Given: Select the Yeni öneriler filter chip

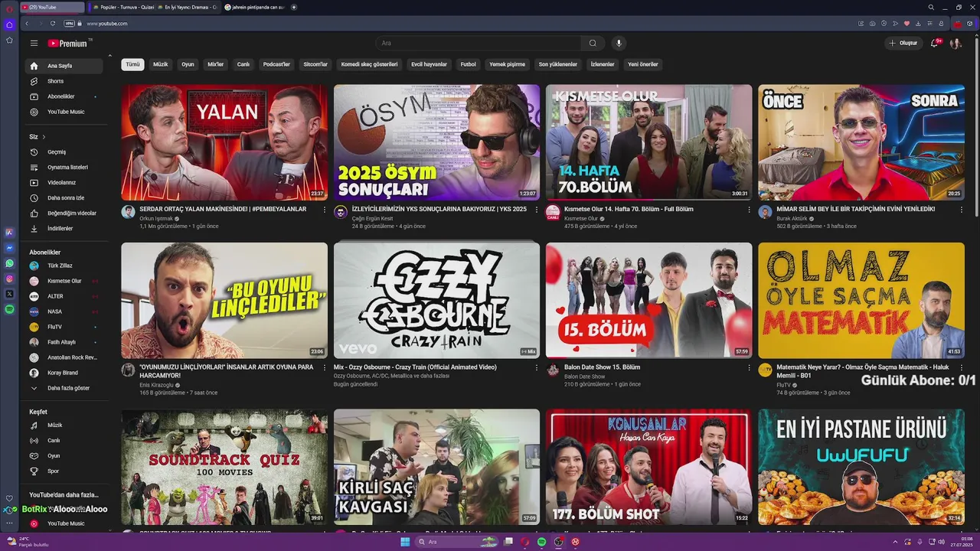Looking at the screenshot, I should pos(643,64).
